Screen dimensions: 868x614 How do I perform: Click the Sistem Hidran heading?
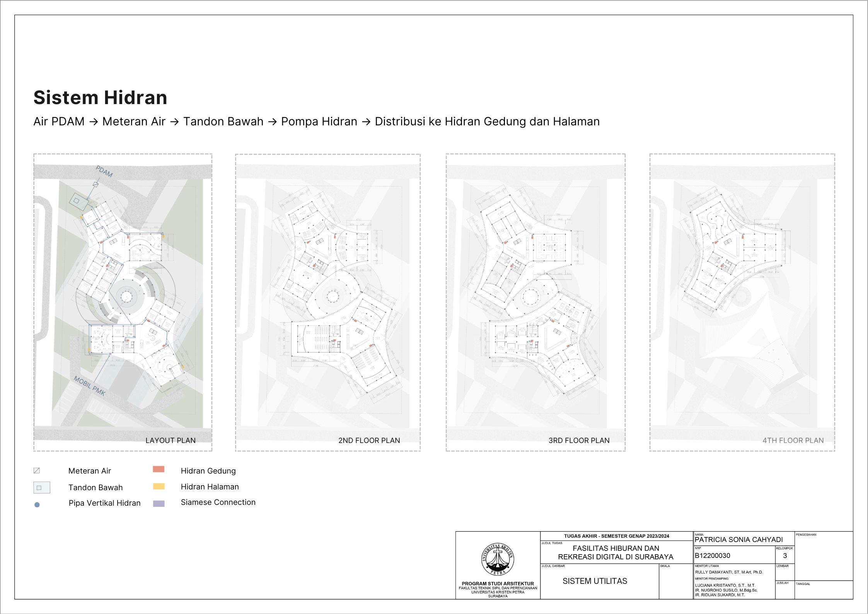(100, 97)
